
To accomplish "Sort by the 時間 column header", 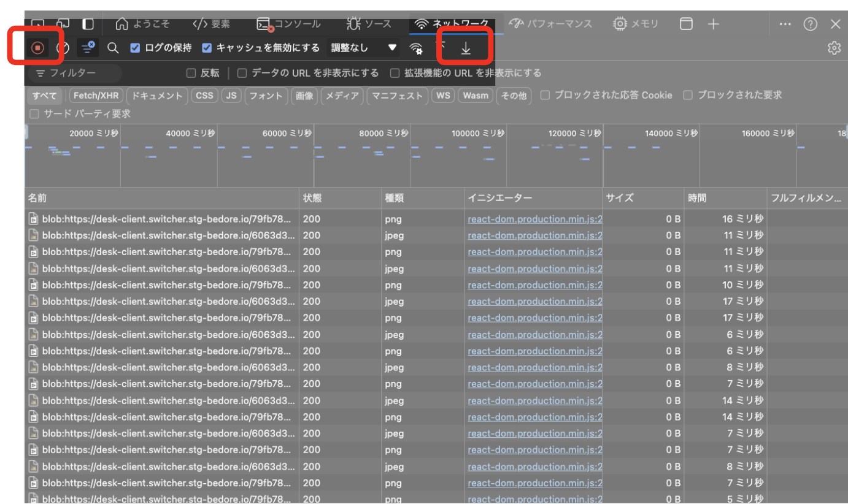I will (x=726, y=198).
